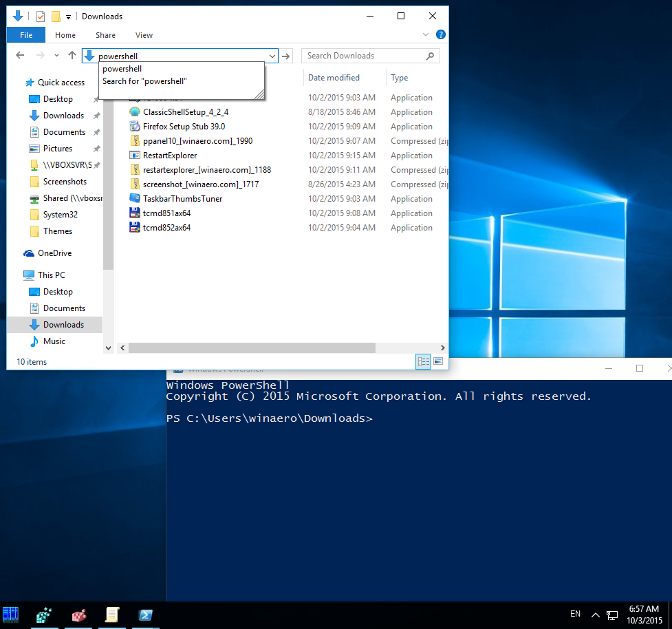
Task: Open the Windows PowerShell taskbar icon
Action: [145, 616]
